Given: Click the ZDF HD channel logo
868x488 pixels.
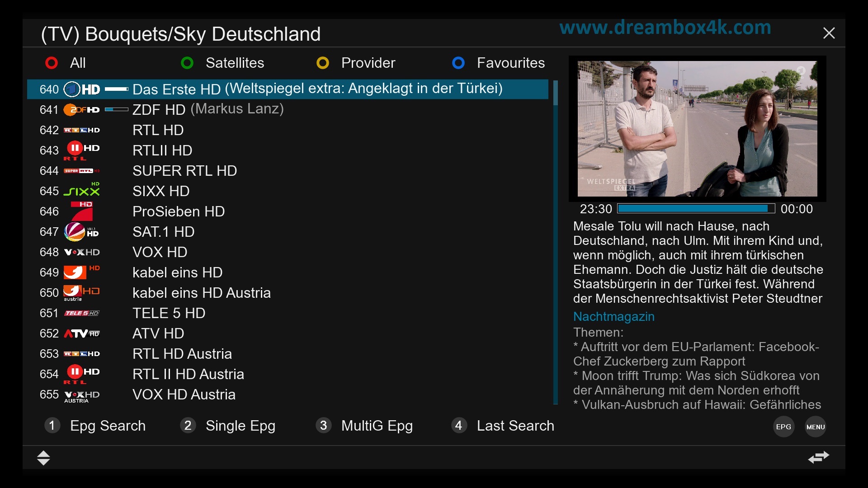Looking at the screenshot, I should (x=81, y=110).
